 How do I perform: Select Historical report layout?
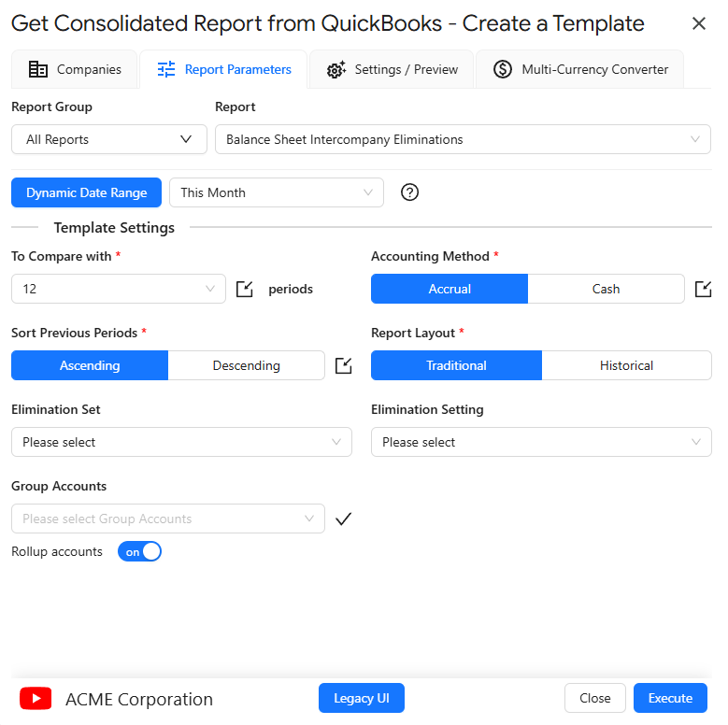(x=626, y=365)
